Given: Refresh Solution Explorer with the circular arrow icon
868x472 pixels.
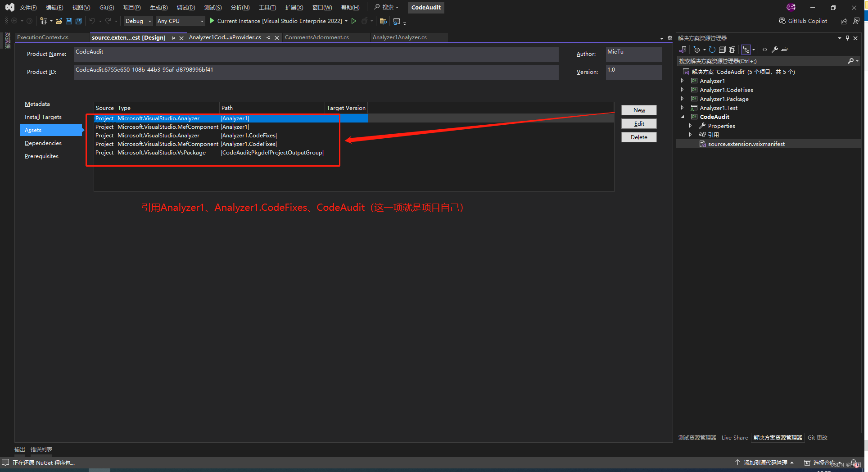Looking at the screenshot, I should [712, 50].
